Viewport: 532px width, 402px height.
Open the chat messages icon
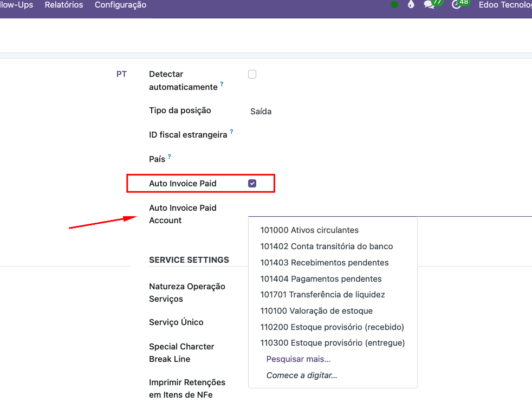[429, 4]
